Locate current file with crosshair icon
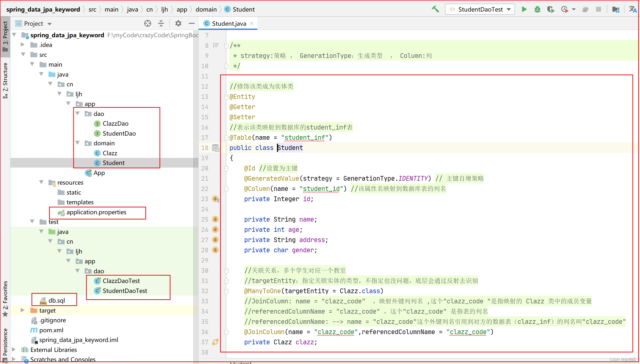The image size is (640, 364). [x=148, y=23]
